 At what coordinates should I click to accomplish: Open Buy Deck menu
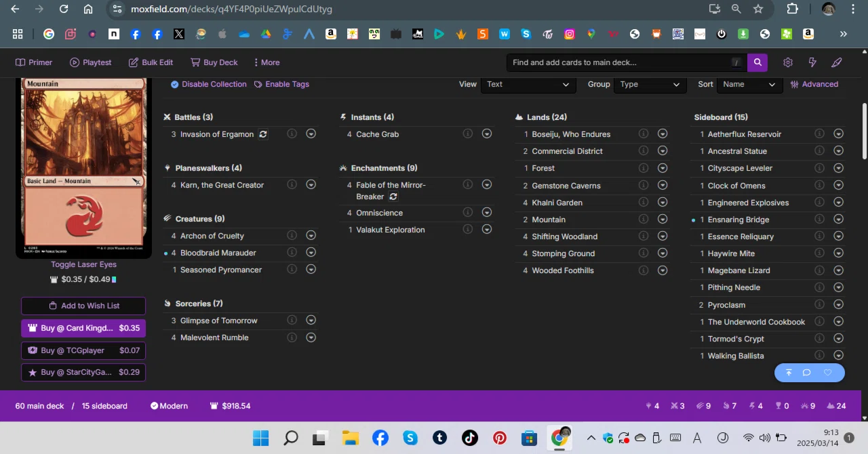point(214,62)
